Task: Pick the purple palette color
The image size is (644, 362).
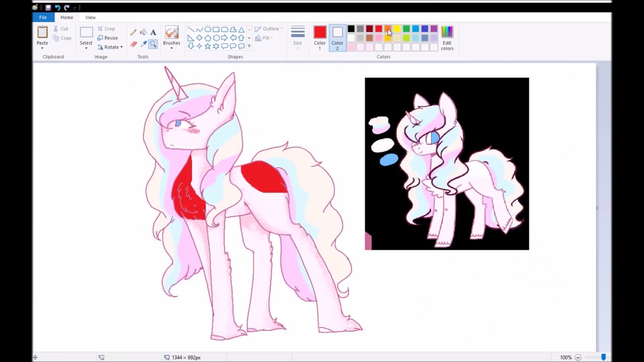Action: coord(434,29)
